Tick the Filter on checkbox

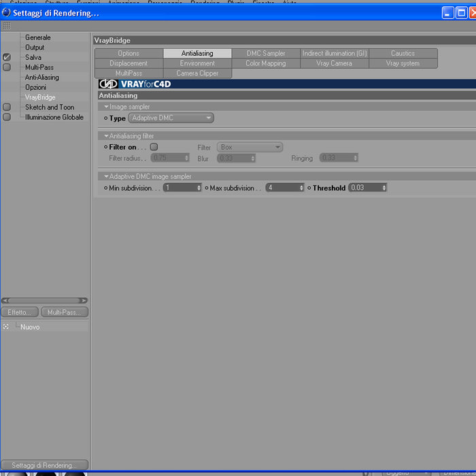tap(154, 147)
